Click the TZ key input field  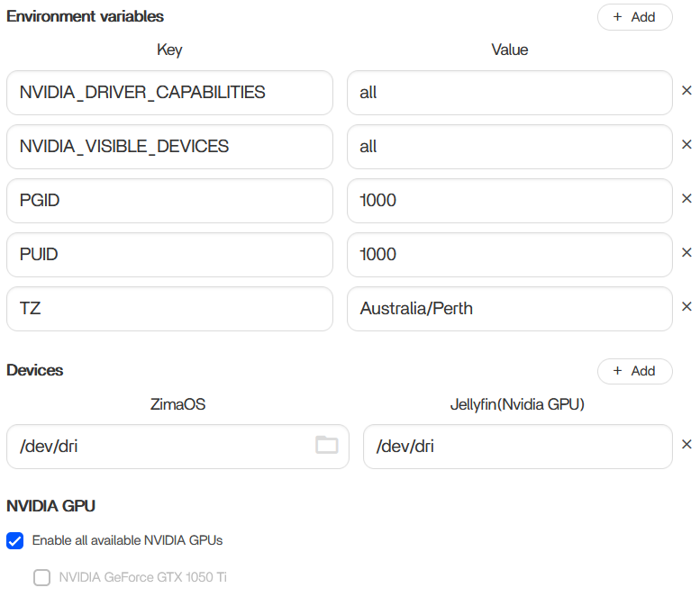(x=169, y=309)
